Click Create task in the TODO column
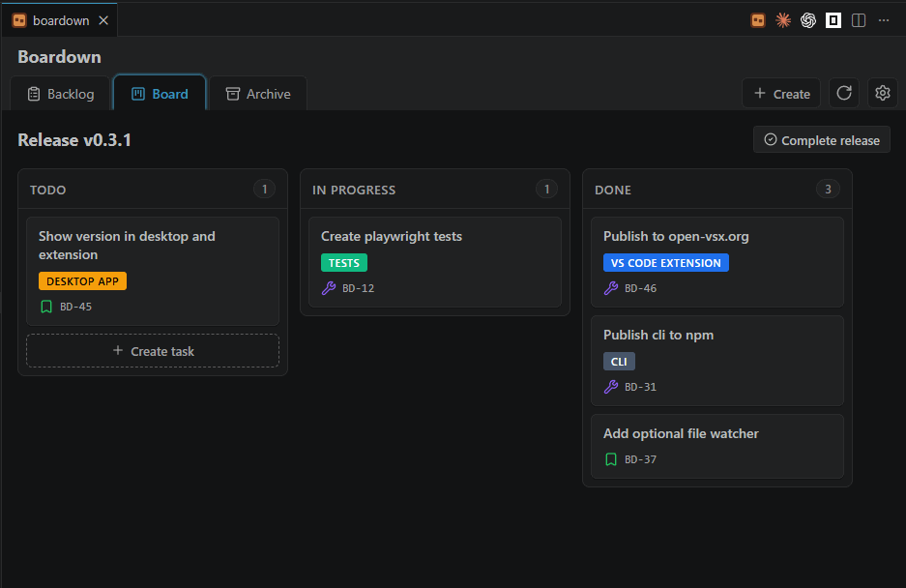Screen dimensions: 906x588 pyautogui.click(x=153, y=351)
